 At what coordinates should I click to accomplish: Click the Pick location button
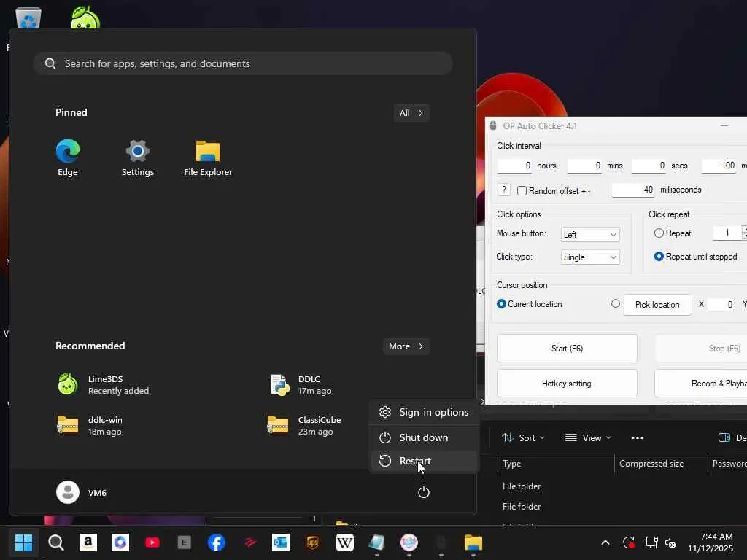pos(657,304)
